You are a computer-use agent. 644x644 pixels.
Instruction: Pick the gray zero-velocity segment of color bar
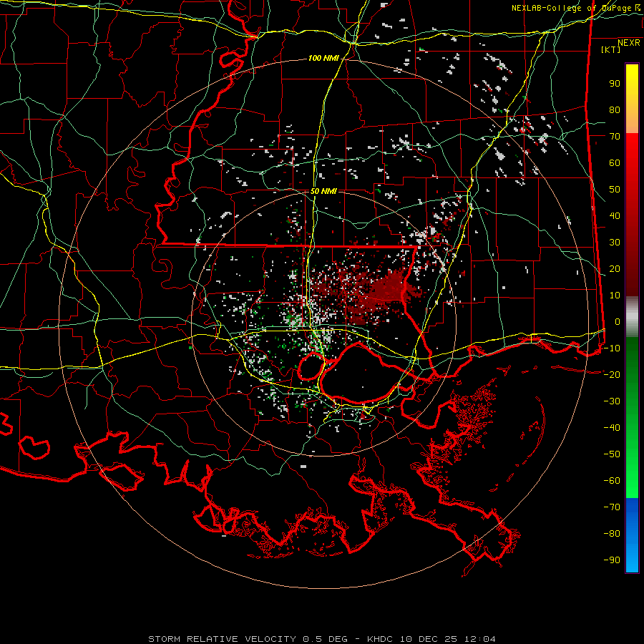point(632,317)
